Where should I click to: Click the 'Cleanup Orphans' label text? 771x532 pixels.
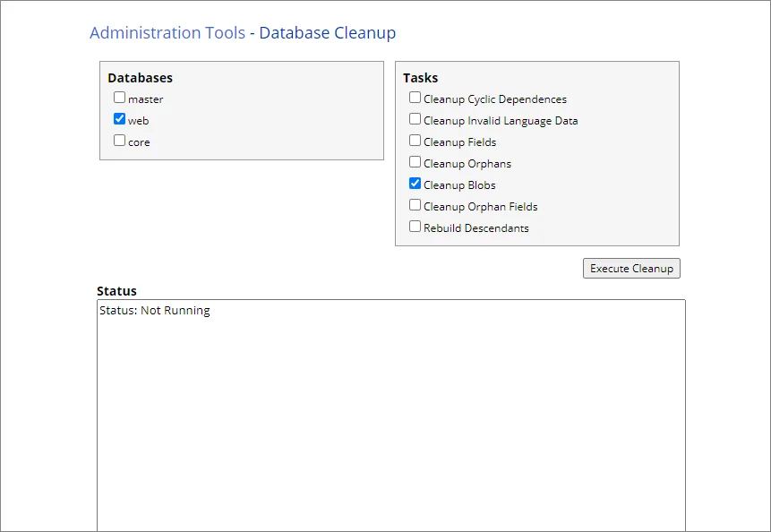click(x=467, y=164)
